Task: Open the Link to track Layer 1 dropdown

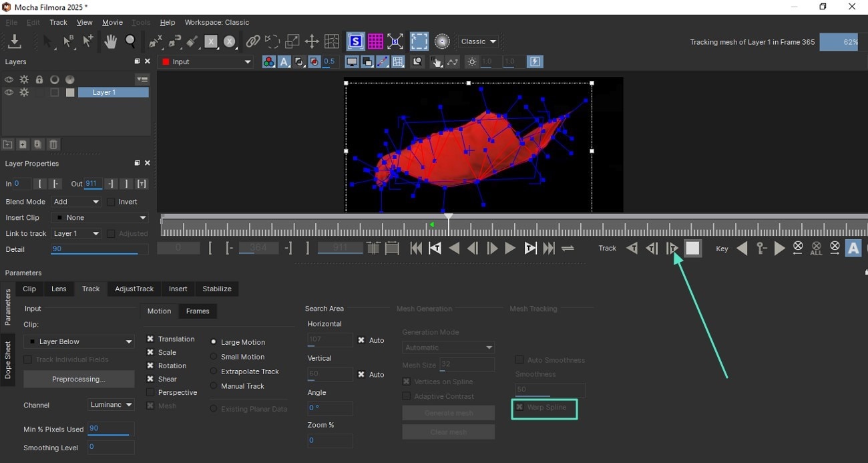Action: pos(76,234)
